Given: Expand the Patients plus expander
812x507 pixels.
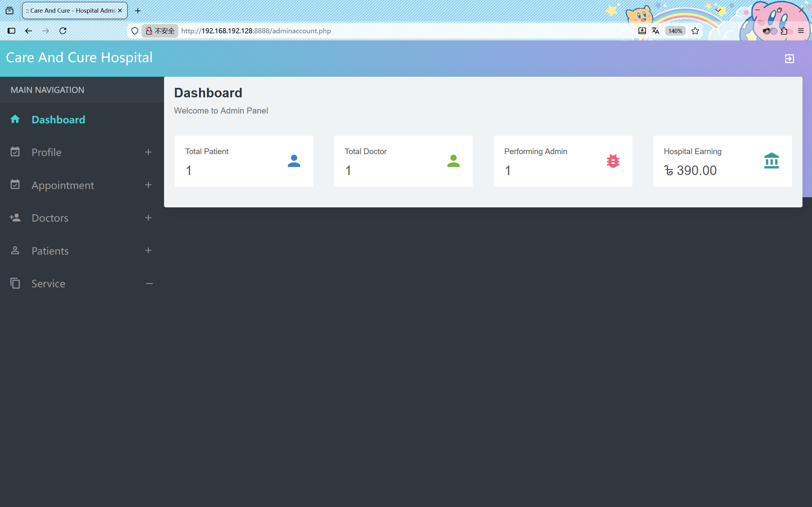Looking at the screenshot, I should [148, 250].
